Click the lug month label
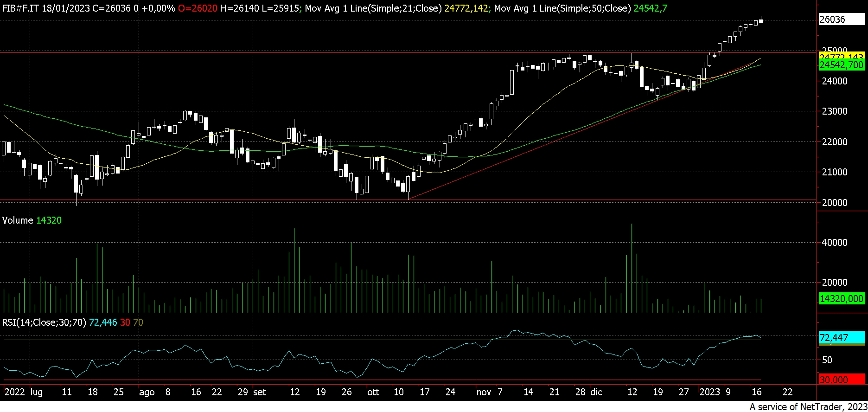This screenshot has width=868, height=412. [37, 392]
